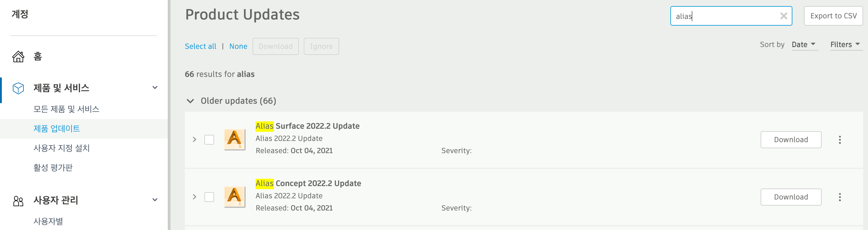
Task: Expand Alias Surface 2022.2 Update details
Action: pos(194,140)
